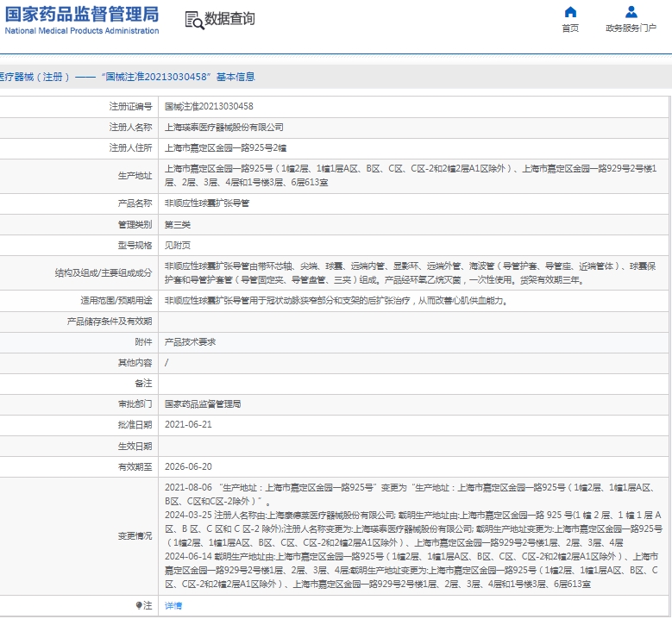The image size is (672, 619).
Task: Open the 政务服务门户 user icon
Action: pyautogui.click(x=631, y=11)
